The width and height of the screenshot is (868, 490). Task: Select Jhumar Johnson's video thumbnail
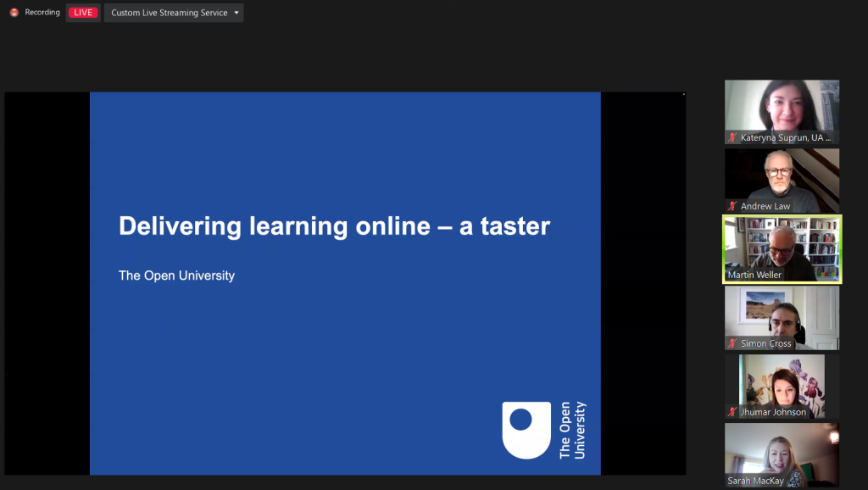782,387
